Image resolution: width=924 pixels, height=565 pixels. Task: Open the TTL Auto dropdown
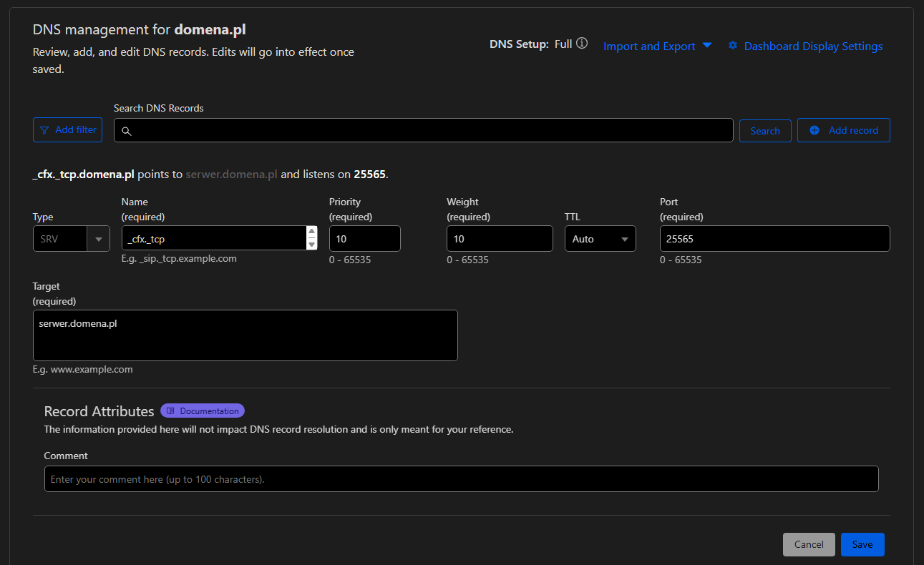pos(600,239)
